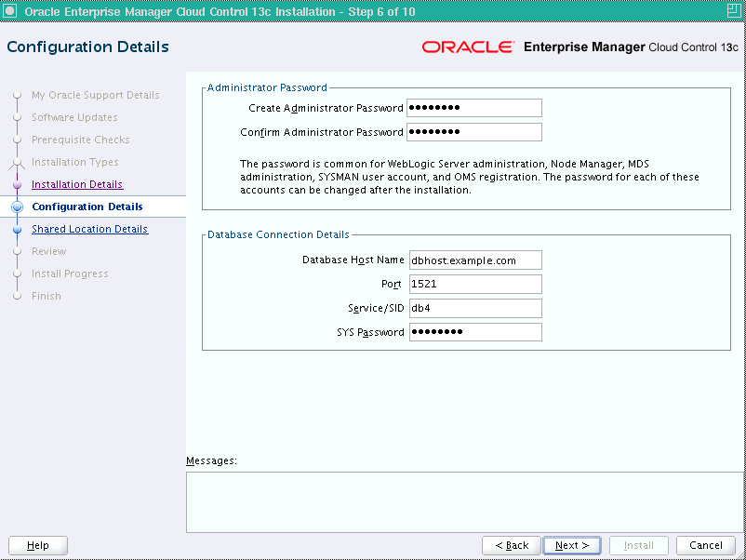Open the Shared Location Details step link
The height and width of the screenshot is (560, 746).
coord(90,229)
